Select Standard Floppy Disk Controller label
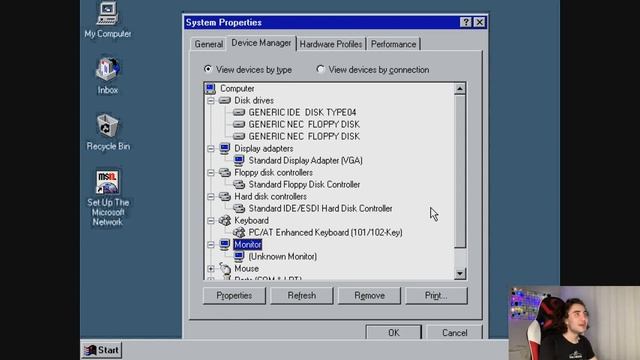Image resolution: width=640 pixels, height=360 pixels. 304,184
